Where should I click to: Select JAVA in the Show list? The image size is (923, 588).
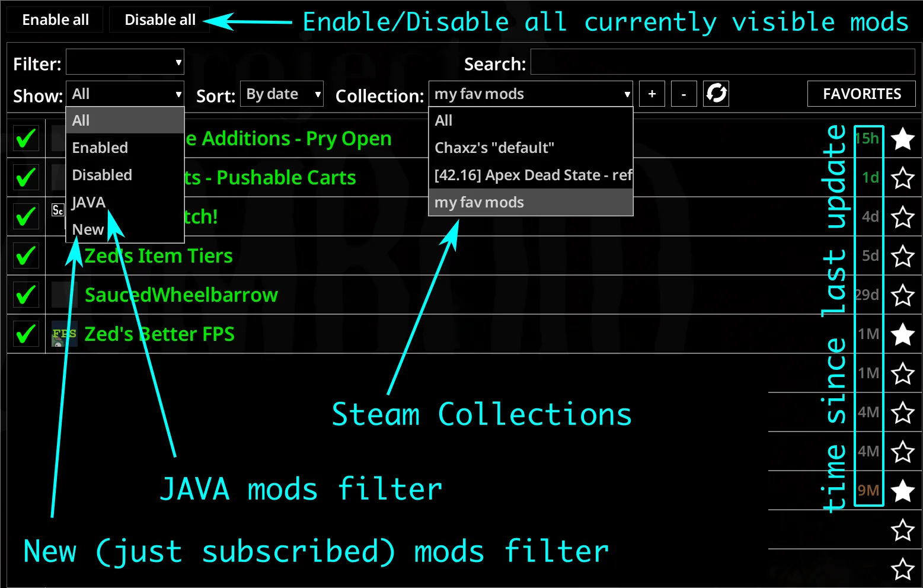click(x=89, y=203)
